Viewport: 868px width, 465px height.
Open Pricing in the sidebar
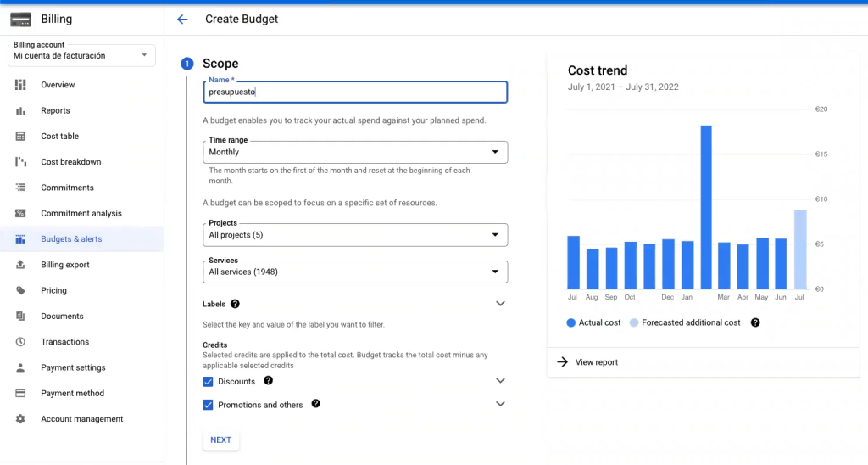pos(82,290)
